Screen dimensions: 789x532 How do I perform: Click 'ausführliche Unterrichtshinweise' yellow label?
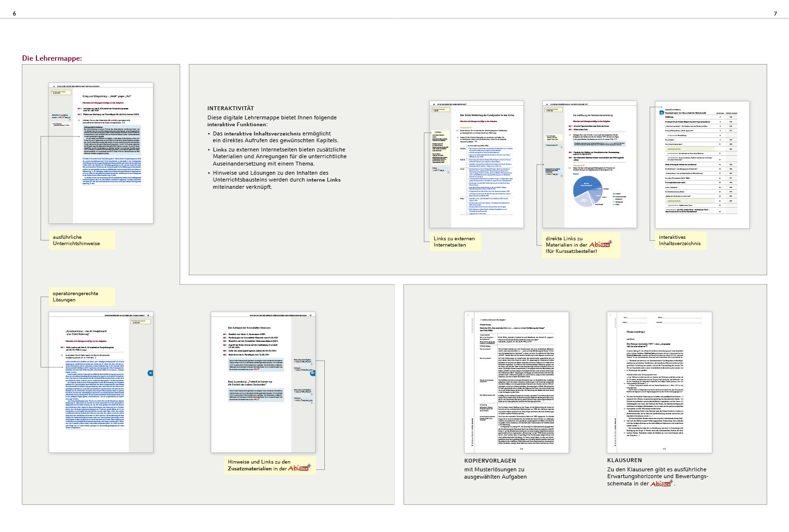tap(77, 240)
